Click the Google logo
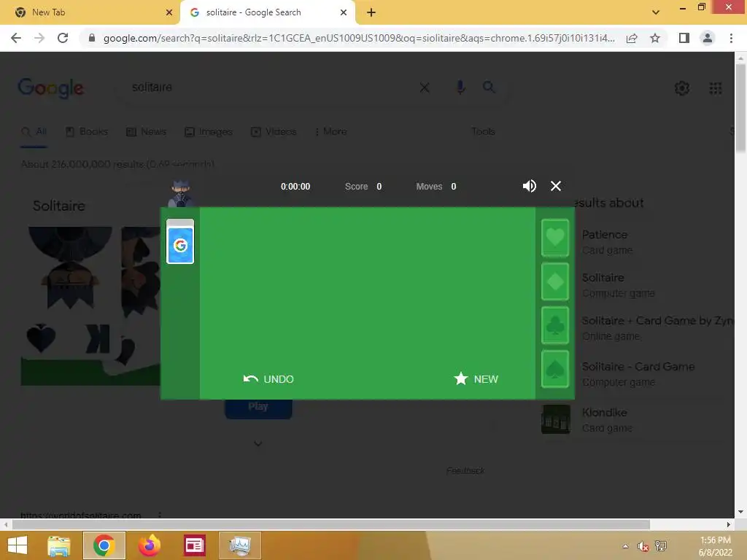This screenshot has height=560, width=747. coord(51,88)
